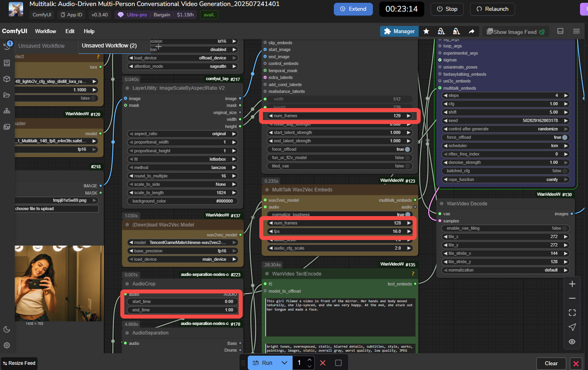Change control after generate randomize option
Viewport: 588px width, 370px height.
506,129
